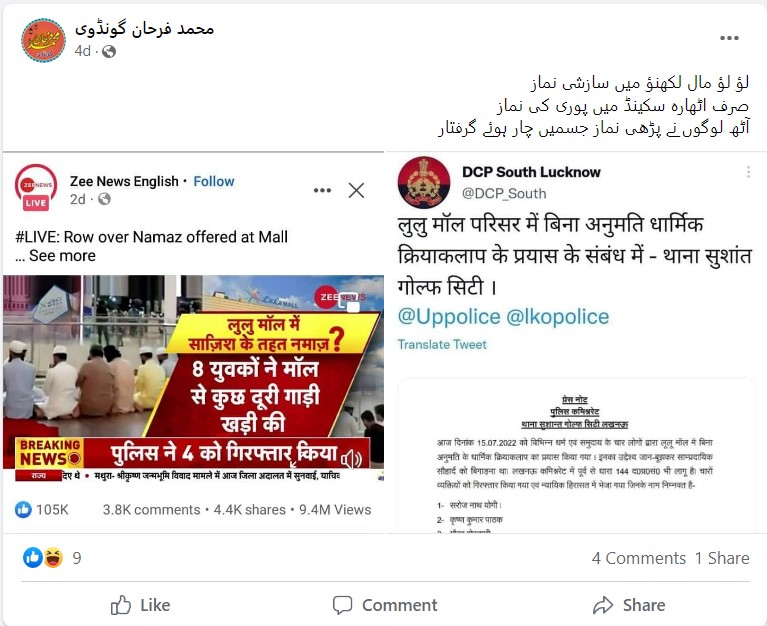767x626 pixels.
Task: Click the globe public-visibility icon under the poster's name
Action: click(109, 51)
